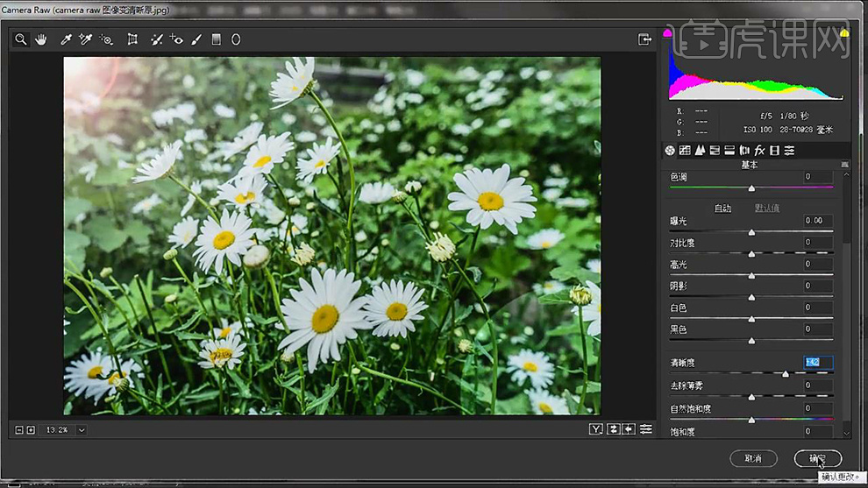
Task: Toggle before/after view with Y button
Action: tap(595, 429)
